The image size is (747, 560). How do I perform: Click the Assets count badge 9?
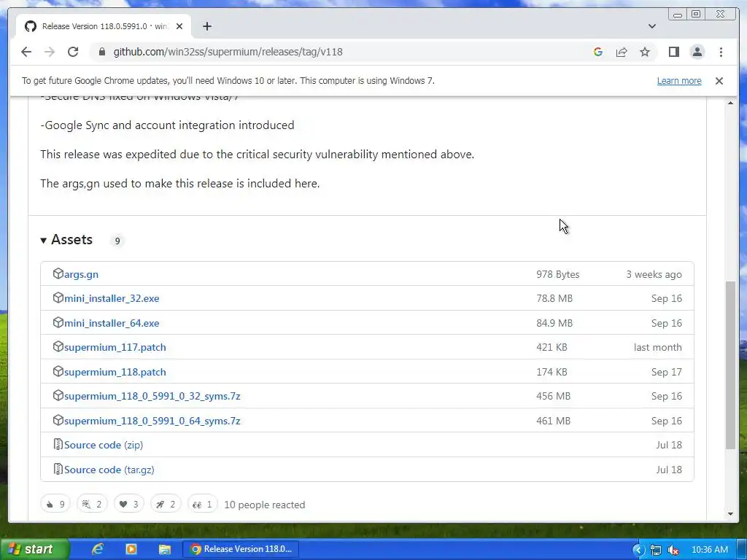click(x=117, y=241)
